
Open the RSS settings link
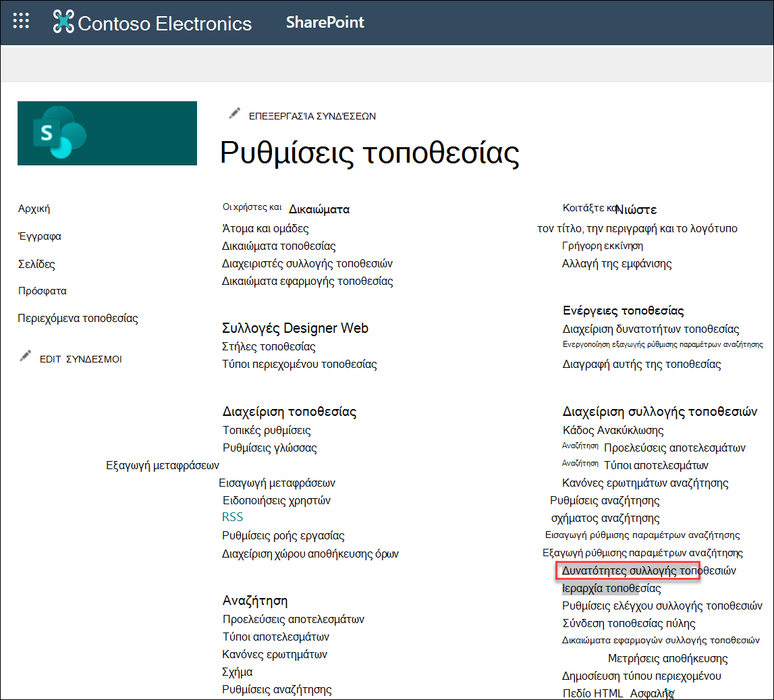[233, 517]
